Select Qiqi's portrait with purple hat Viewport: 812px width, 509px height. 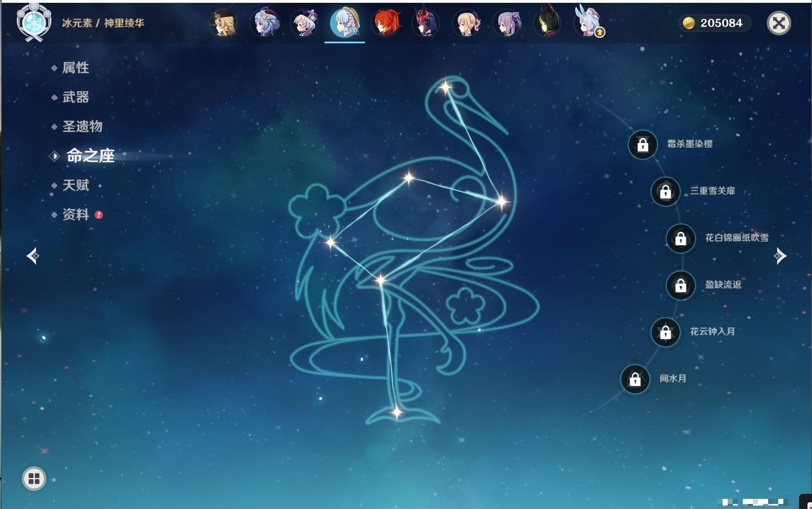point(305,23)
